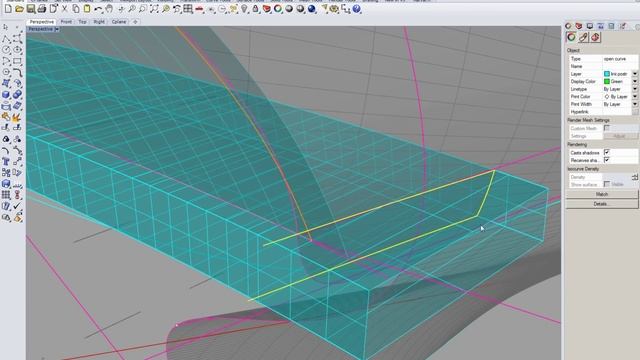Click the Hyperlink browse button
The width and height of the screenshot is (640, 360).
tap(635, 111)
